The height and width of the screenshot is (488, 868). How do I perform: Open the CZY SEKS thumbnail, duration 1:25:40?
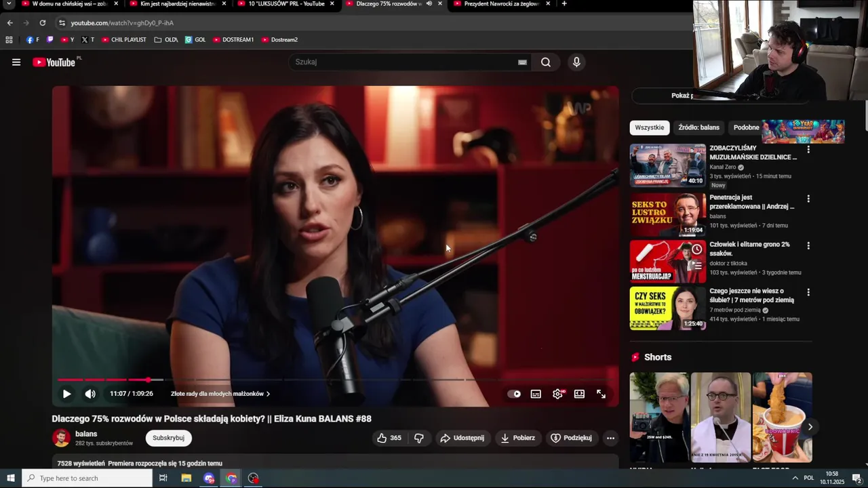click(x=668, y=308)
